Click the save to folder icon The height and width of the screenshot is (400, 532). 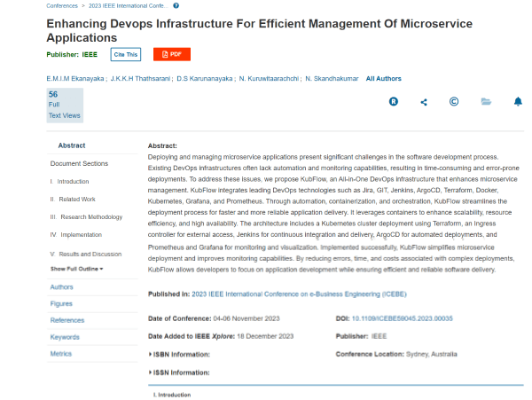click(486, 102)
